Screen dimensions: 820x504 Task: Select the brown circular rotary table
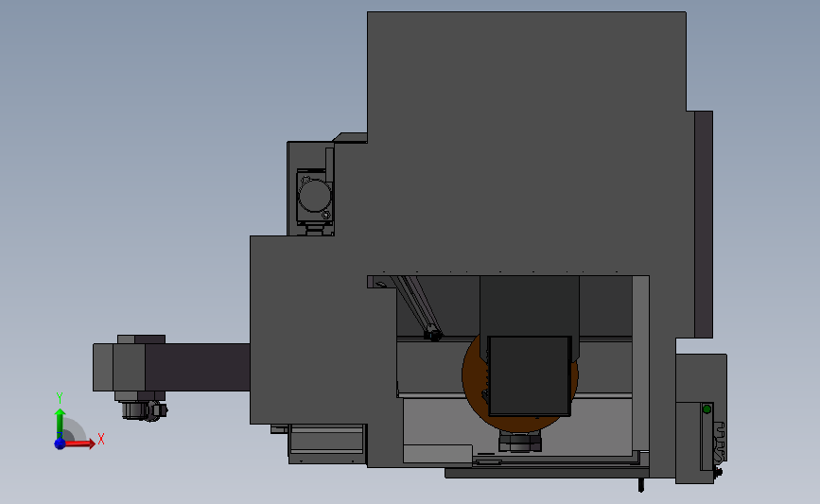(475, 376)
